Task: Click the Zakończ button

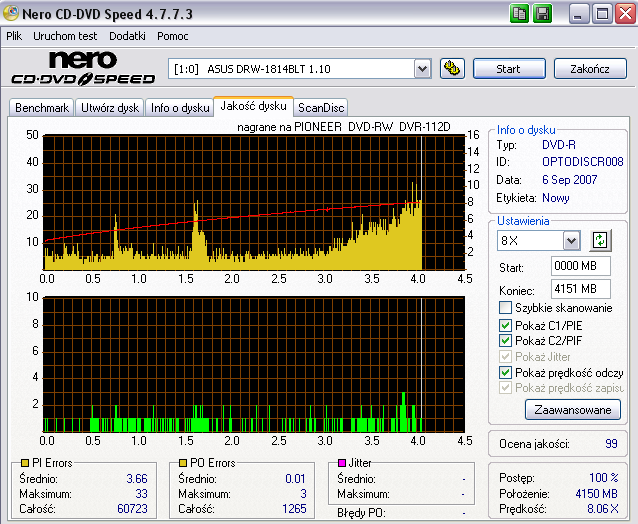Action: tap(590, 69)
